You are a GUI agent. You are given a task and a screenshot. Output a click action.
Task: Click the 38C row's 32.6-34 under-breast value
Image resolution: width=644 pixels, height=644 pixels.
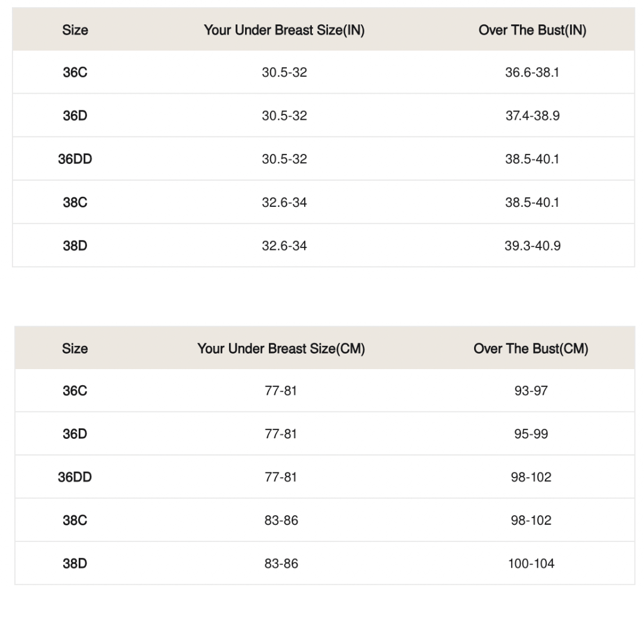[x=284, y=203]
